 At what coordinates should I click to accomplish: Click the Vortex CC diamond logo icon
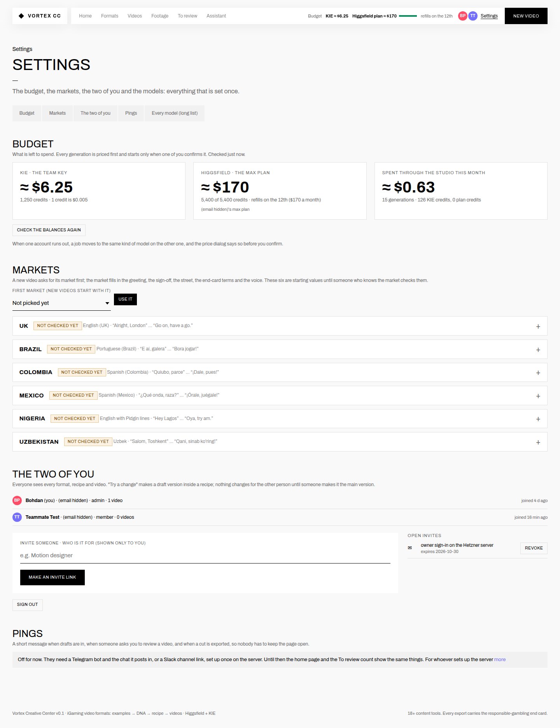click(21, 16)
